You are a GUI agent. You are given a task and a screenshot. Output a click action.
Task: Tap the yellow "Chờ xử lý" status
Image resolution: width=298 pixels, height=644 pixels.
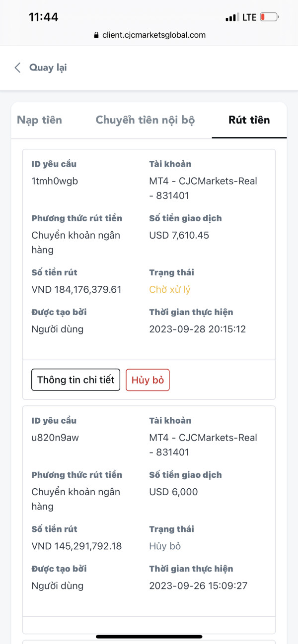(170, 290)
